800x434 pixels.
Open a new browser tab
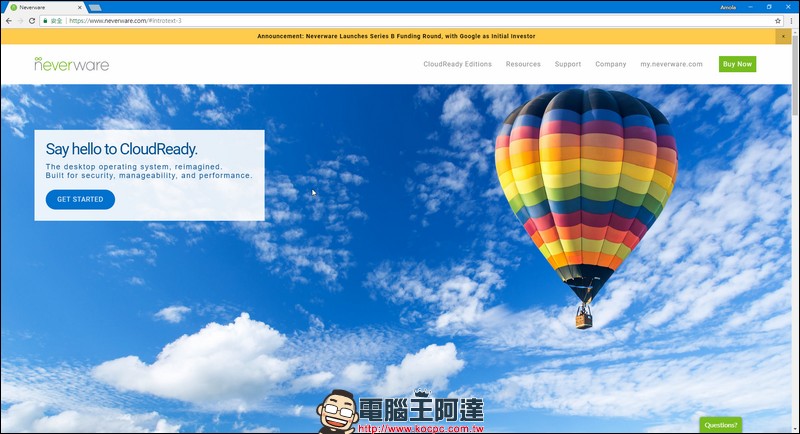click(x=95, y=8)
